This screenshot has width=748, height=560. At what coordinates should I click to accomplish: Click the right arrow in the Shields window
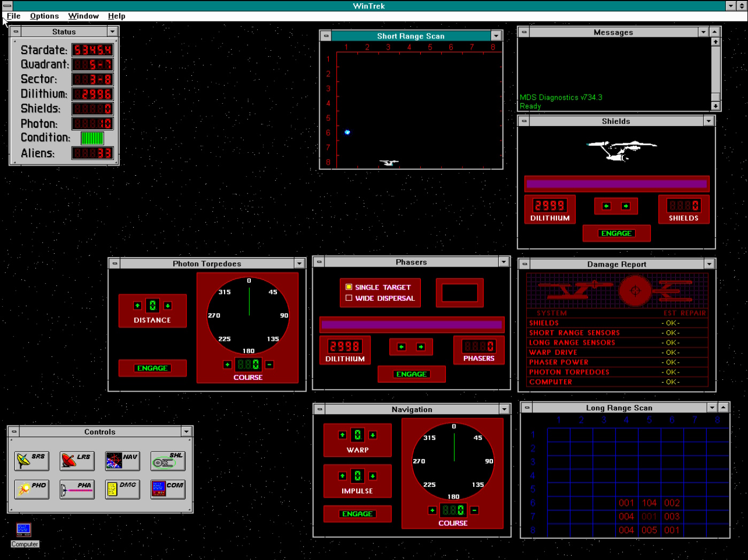626,206
